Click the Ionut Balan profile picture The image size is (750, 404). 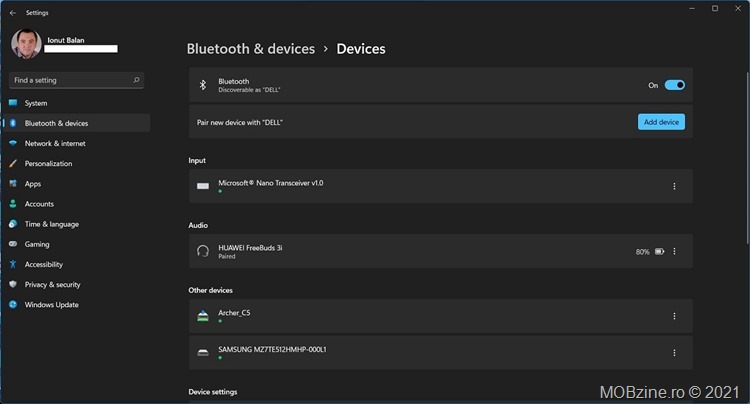pos(26,44)
